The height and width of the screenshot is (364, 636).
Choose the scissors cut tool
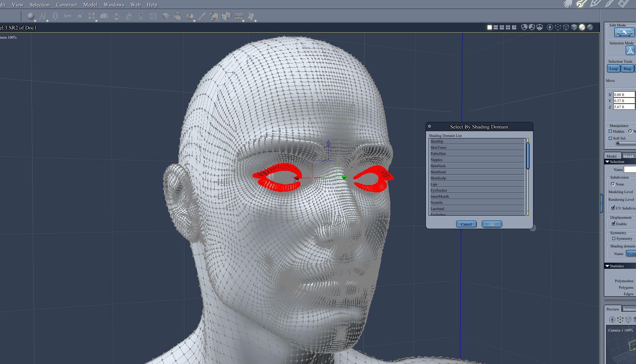click(x=67, y=16)
